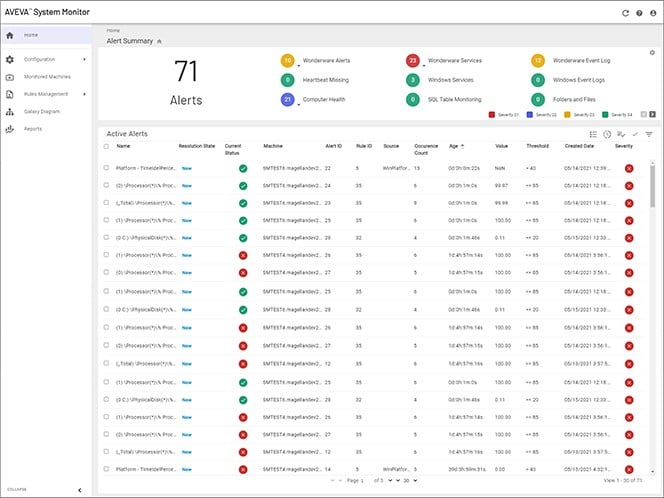Click the Home breadcrumb link
The width and height of the screenshot is (664, 498).
pos(112,31)
